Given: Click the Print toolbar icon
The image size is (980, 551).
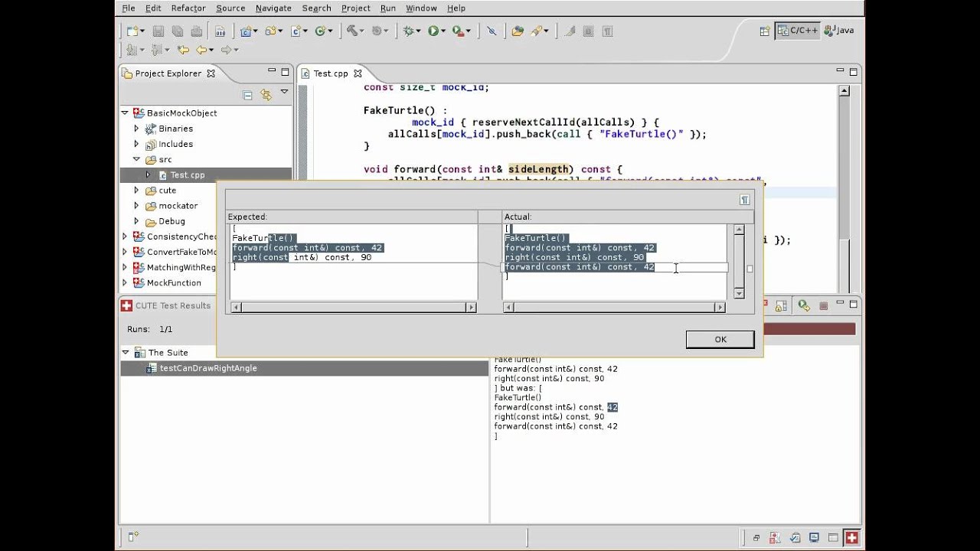Looking at the screenshot, I should coord(196,31).
